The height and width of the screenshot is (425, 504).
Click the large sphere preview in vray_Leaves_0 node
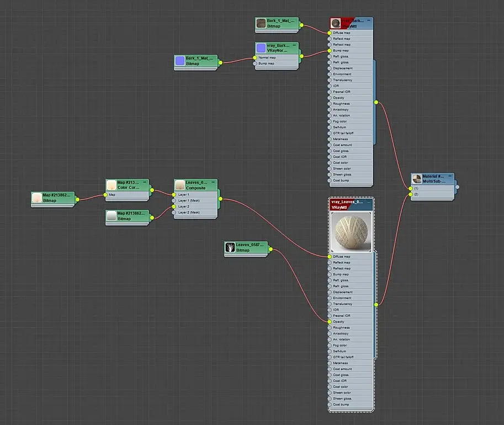pyautogui.click(x=351, y=232)
